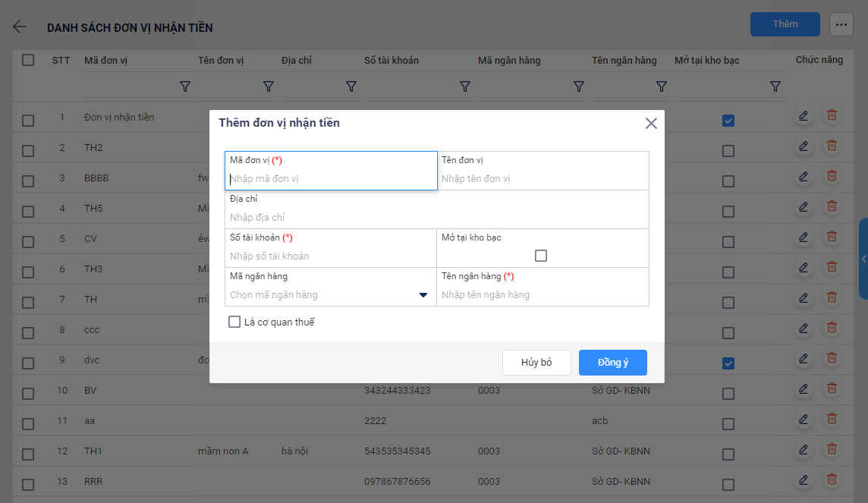Delete the TH3 row
The image size is (868, 503).
832,267
